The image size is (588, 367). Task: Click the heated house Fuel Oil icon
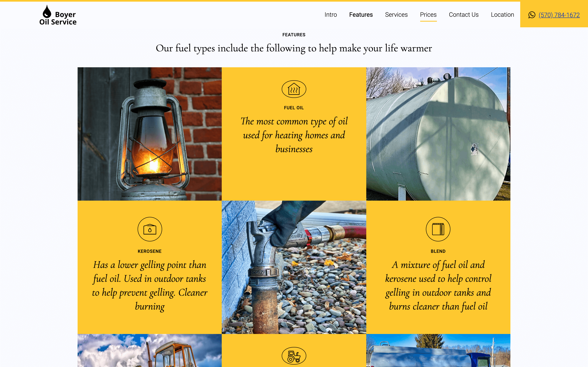tap(294, 89)
